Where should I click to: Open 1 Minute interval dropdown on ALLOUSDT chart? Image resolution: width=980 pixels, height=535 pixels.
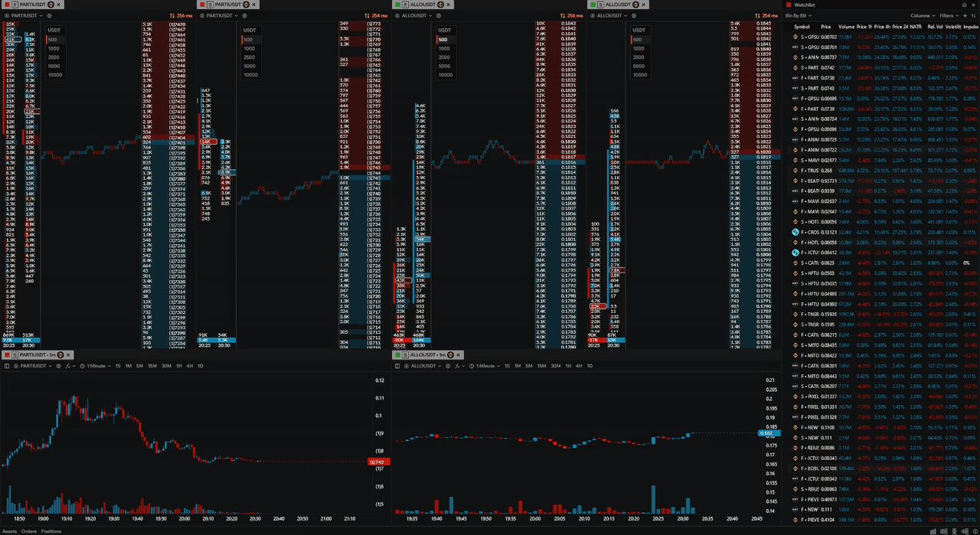click(485, 366)
